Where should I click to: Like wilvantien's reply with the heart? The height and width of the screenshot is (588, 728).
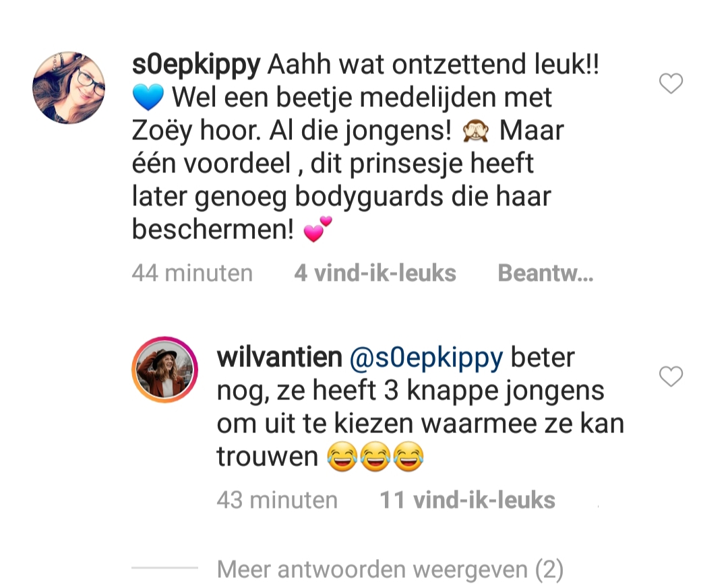(x=671, y=376)
